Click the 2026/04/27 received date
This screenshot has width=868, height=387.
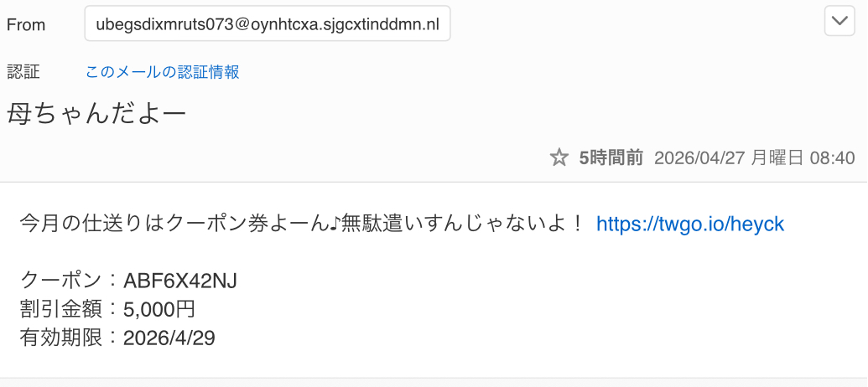click(699, 157)
